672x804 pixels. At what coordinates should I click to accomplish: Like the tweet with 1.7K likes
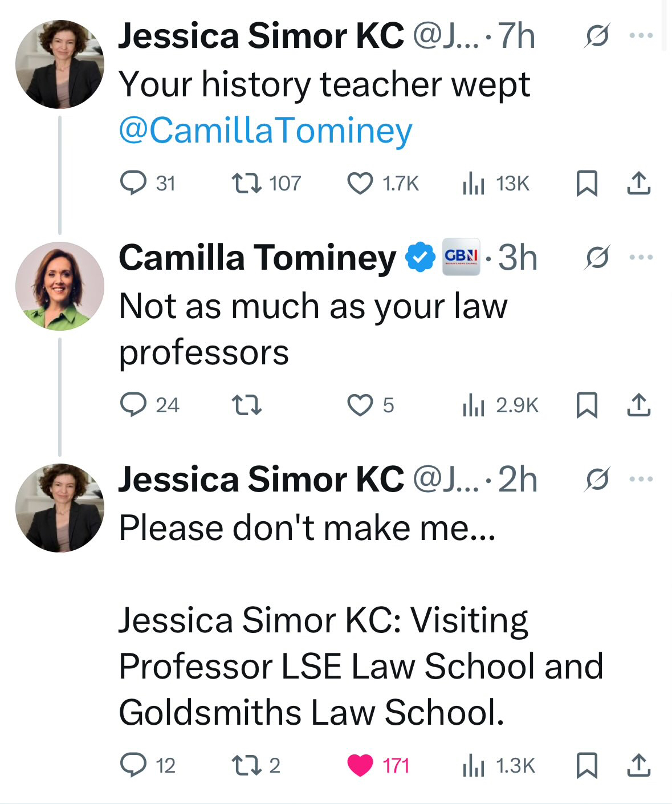(360, 183)
